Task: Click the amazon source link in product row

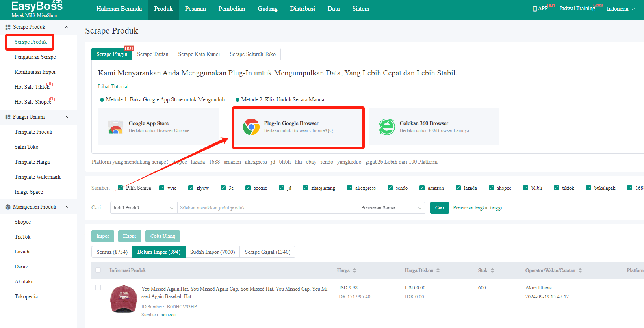Action: tap(168, 315)
